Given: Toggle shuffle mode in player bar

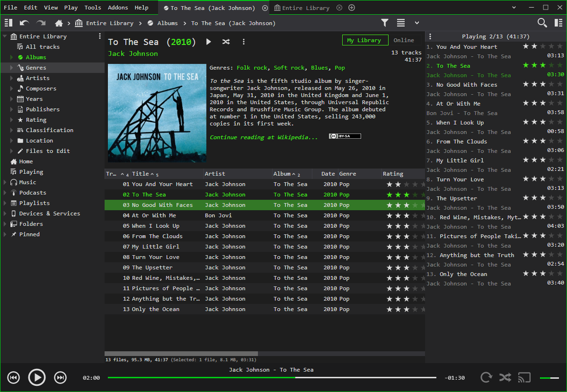Looking at the screenshot, I should [x=505, y=377].
